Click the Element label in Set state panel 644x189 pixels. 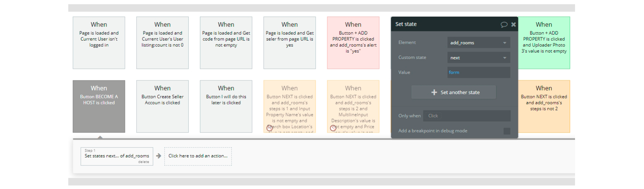(407, 42)
